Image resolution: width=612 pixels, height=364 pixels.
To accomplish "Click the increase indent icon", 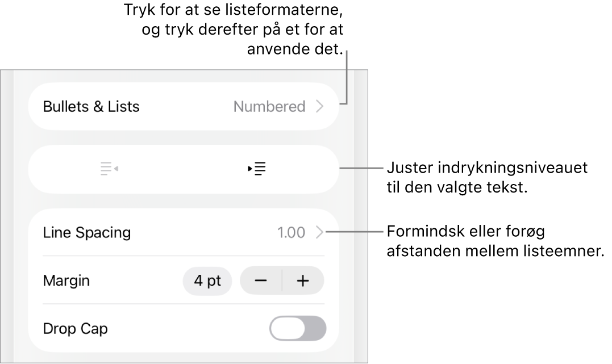I will pyautogui.click(x=258, y=169).
